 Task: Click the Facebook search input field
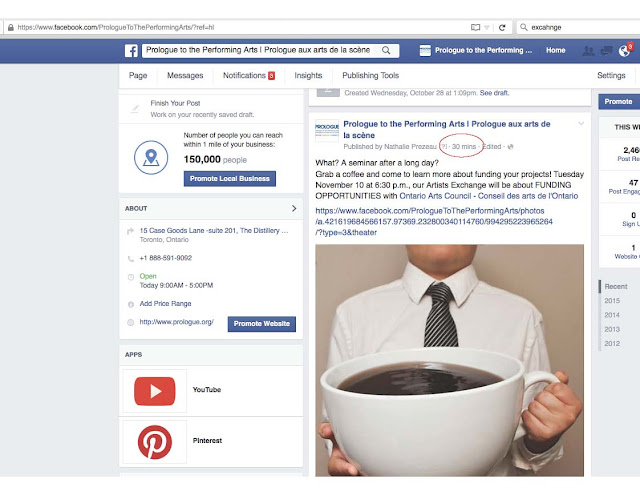coord(261,50)
